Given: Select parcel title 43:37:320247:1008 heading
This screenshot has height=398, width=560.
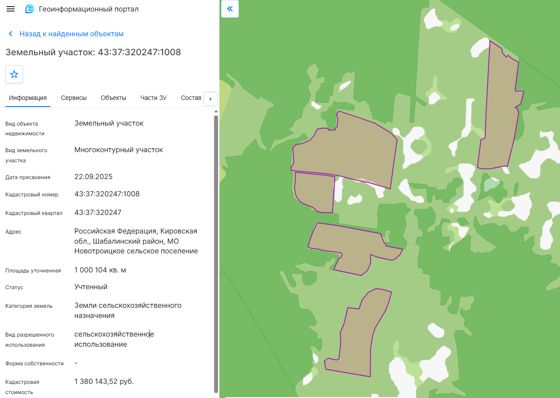Looking at the screenshot, I should [x=93, y=52].
